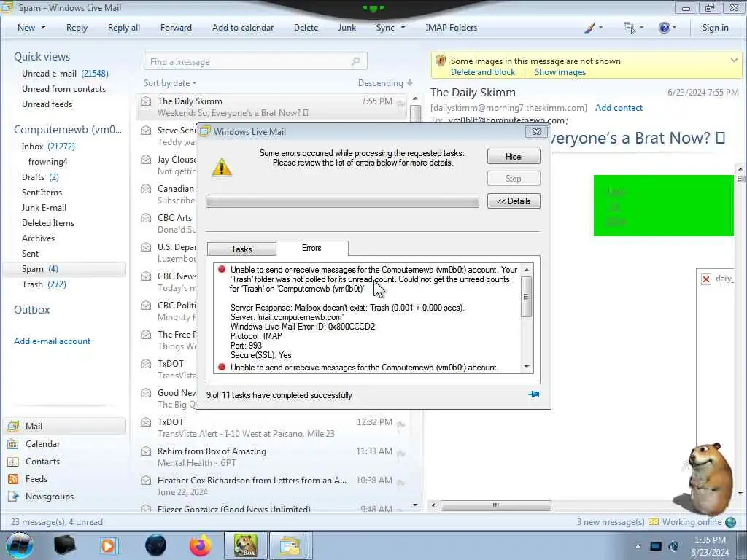Click Forward in the toolbar
This screenshot has width=747, height=560.
click(176, 28)
